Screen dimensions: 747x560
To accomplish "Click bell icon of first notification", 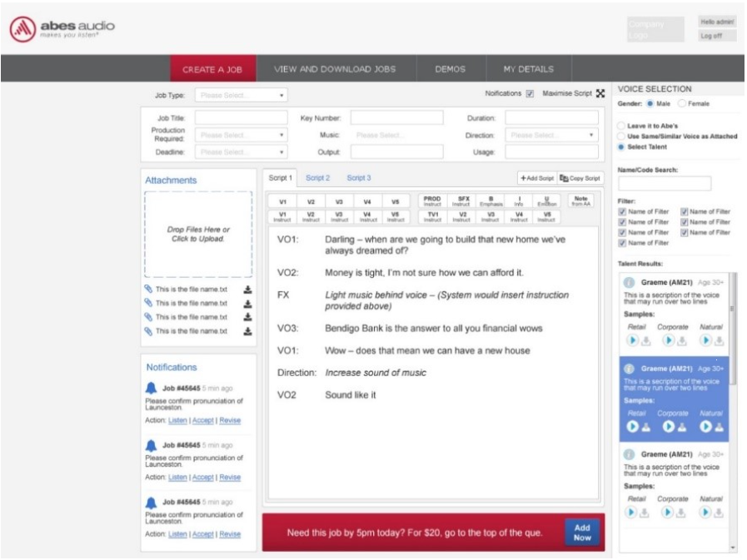I will pyautogui.click(x=151, y=388).
